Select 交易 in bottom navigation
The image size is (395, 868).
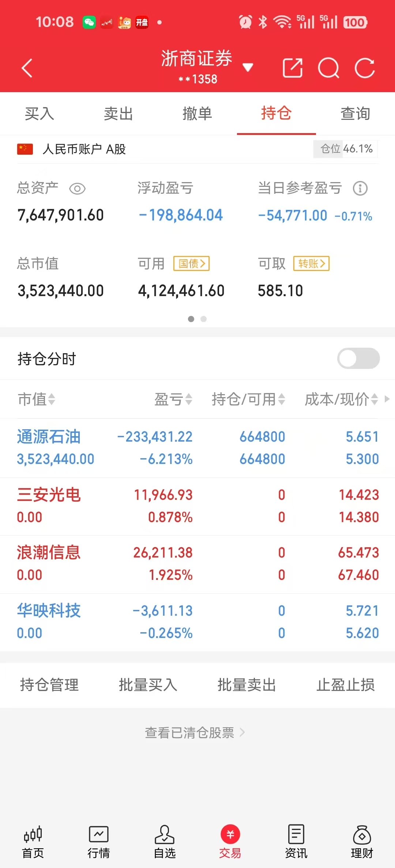[230, 842]
